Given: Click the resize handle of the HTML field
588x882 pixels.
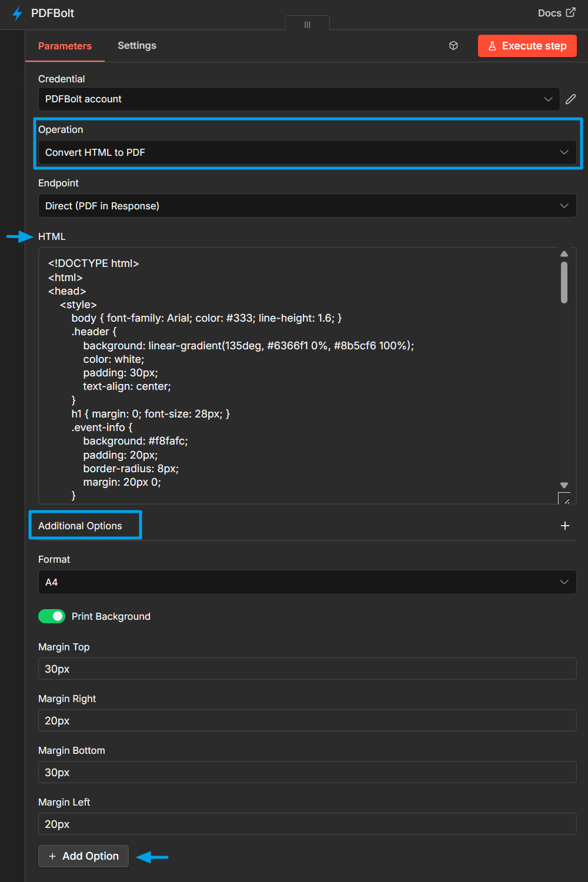Looking at the screenshot, I should tap(566, 499).
